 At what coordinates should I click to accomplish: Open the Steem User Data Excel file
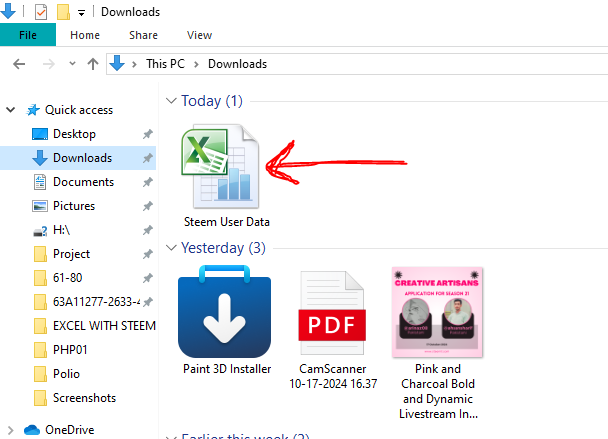point(220,166)
